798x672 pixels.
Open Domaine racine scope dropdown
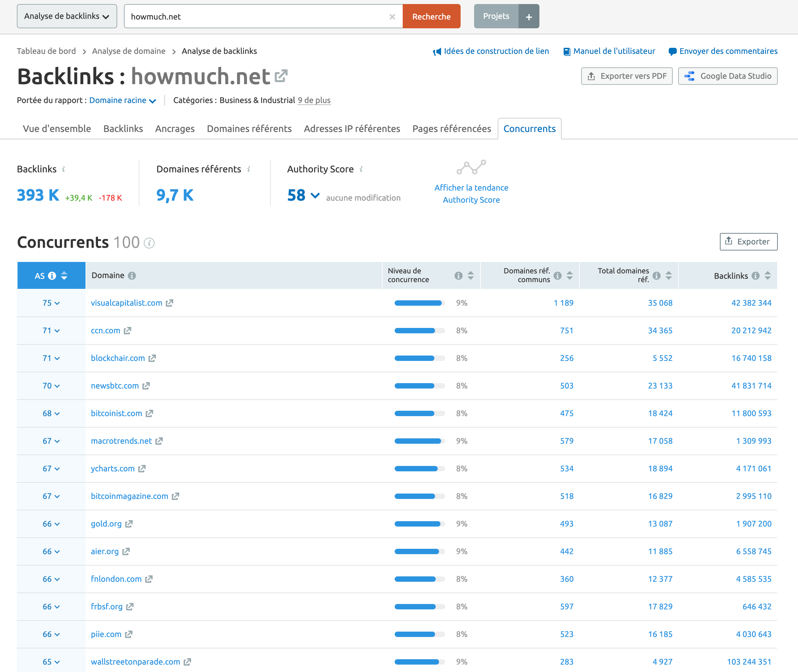pos(123,100)
